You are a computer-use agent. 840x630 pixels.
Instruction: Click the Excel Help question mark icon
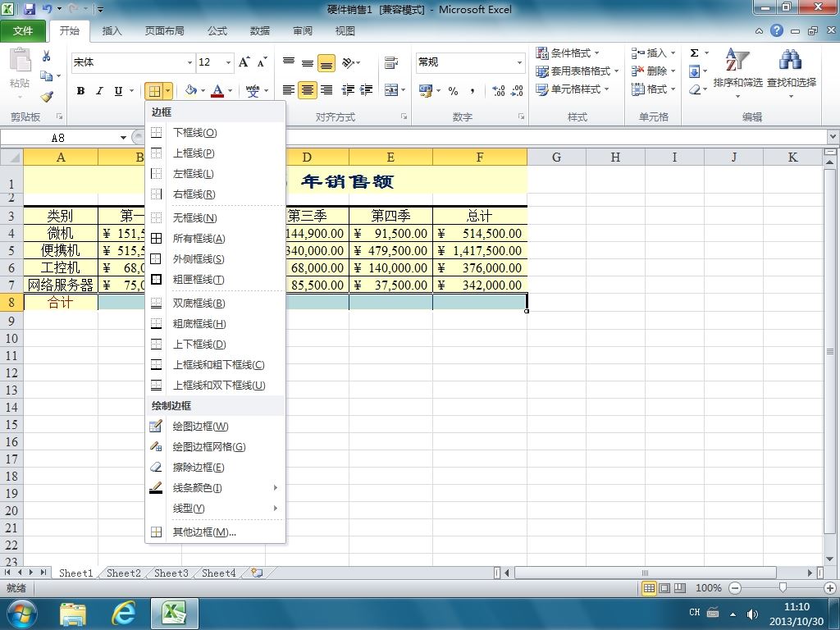click(x=777, y=30)
